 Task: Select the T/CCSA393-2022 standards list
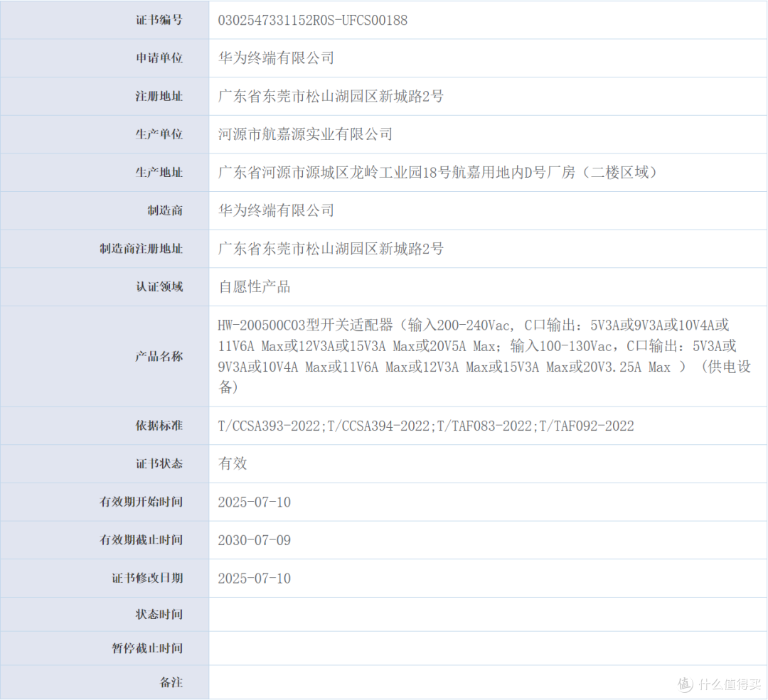(426, 426)
